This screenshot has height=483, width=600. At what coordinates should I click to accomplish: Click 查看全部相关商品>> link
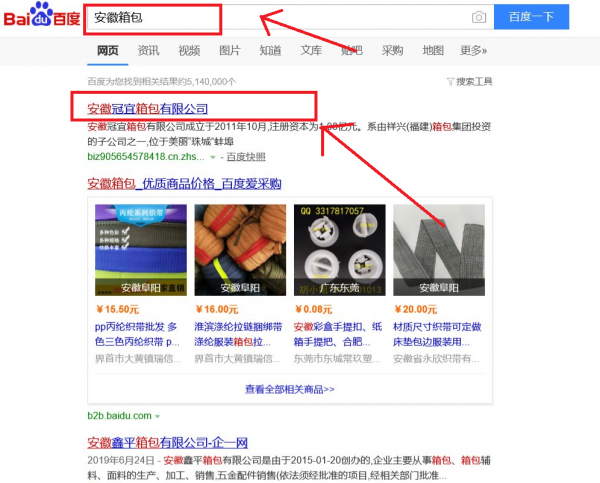pyautogui.click(x=290, y=389)
